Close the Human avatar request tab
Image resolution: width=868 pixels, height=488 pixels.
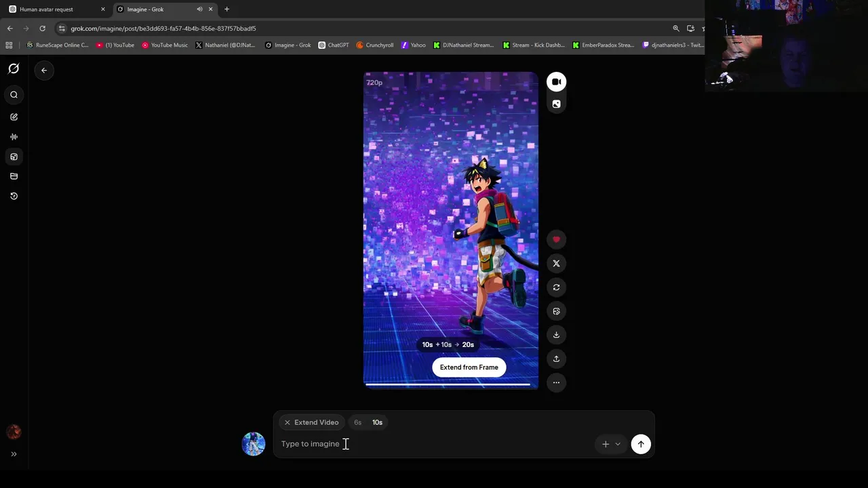click(x=103, y=9)
